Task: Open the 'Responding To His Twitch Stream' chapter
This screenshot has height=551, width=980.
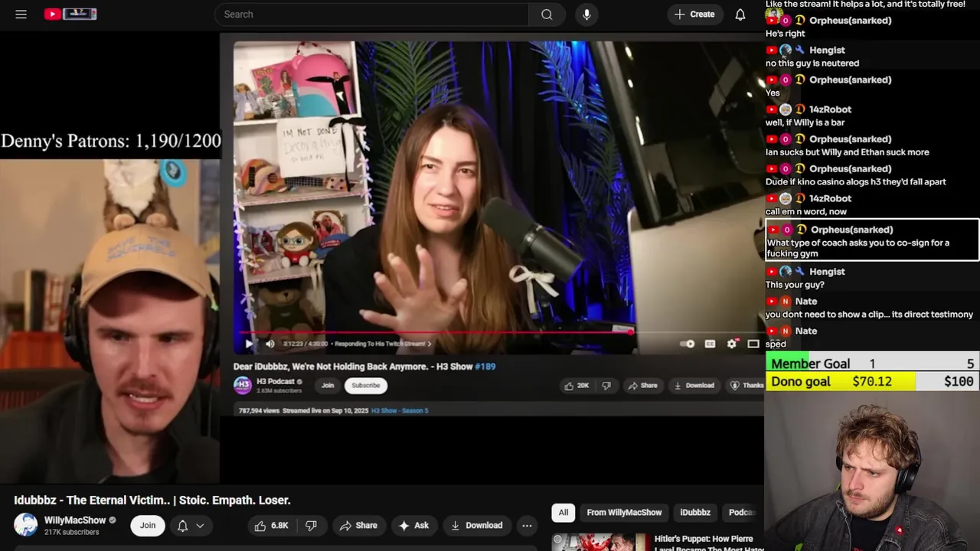Action: tap(384, 344)
